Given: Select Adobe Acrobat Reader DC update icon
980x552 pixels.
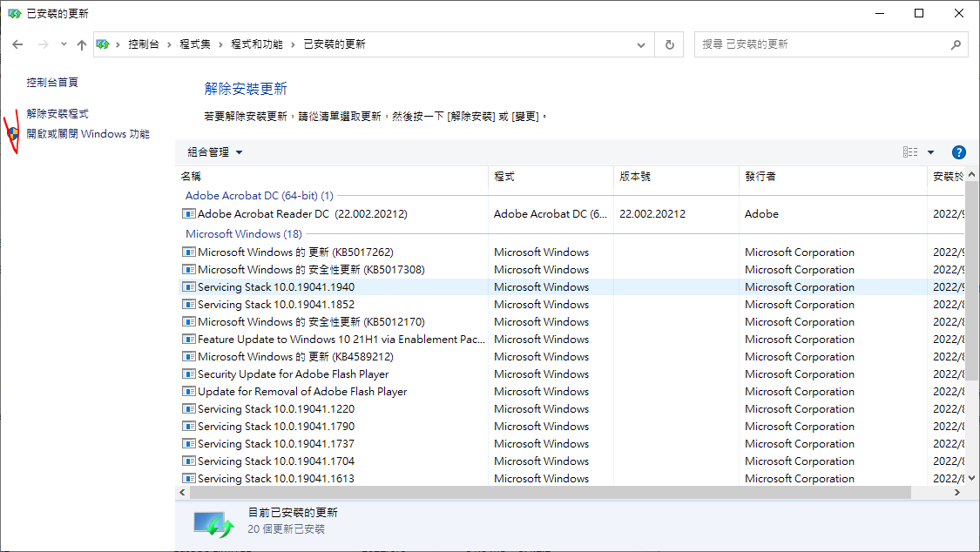Looking at the screenshot, I should [189, 213].
